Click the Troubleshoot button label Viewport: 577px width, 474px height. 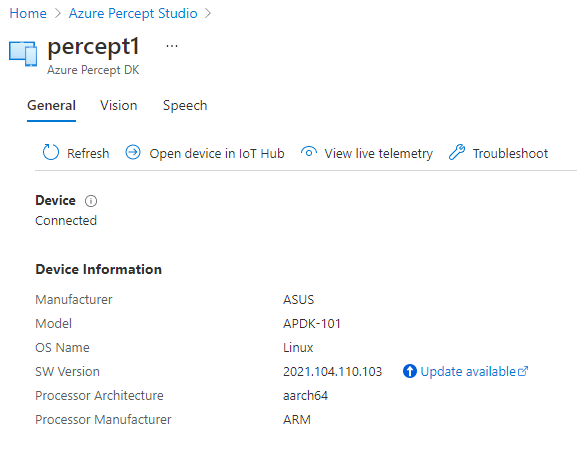point(510,153)
